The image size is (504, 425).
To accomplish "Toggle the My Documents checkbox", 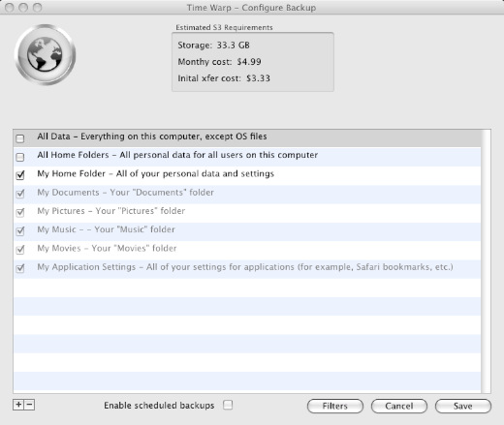I will pos(20,194).
